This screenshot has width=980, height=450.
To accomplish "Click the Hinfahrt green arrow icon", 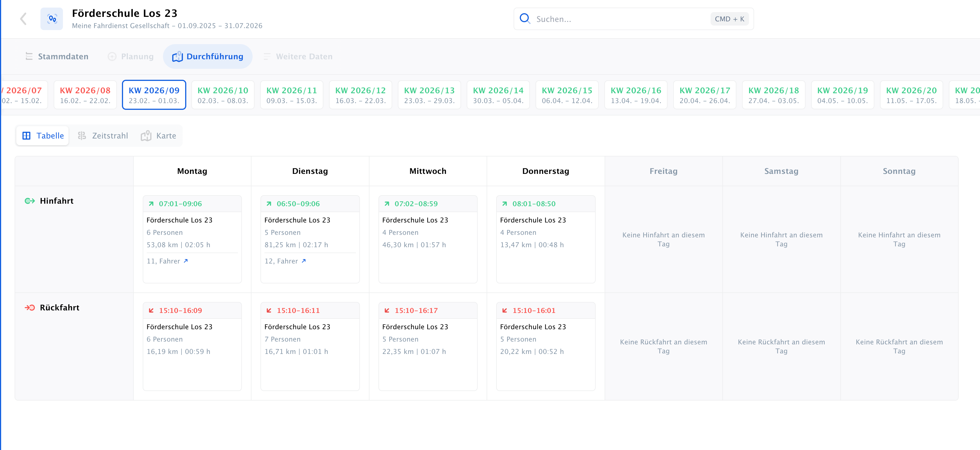I will (30, 201).
